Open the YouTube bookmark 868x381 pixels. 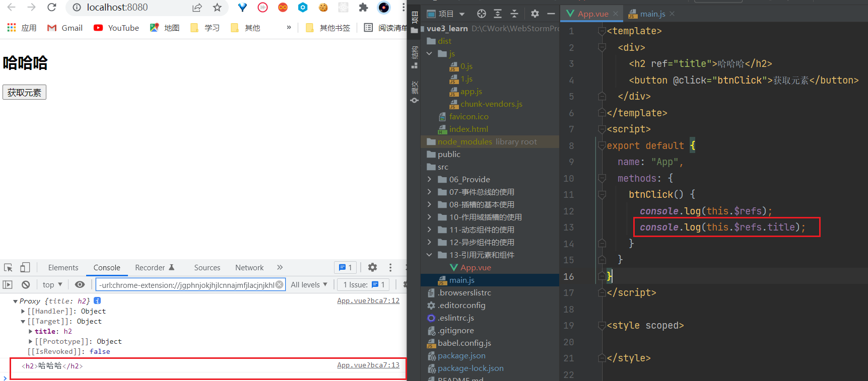tap(116, 28)
